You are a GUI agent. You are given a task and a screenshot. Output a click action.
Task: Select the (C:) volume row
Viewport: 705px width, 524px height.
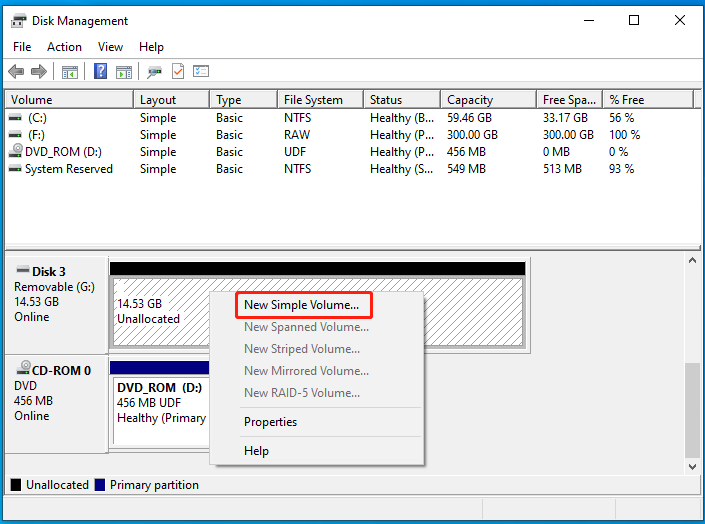pyautogui.click(x=349, y=118)
